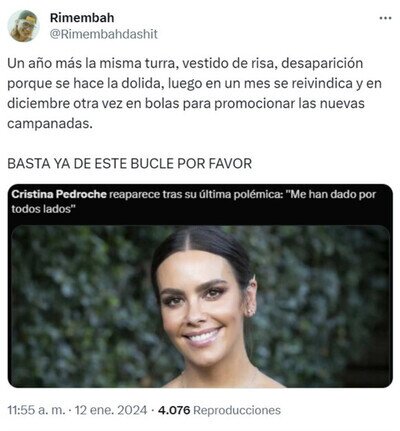Viewport: 400px width, 431px height.
Task: Click the Reproducciones label
Action: pyautogui.click(x=237, y=410)
